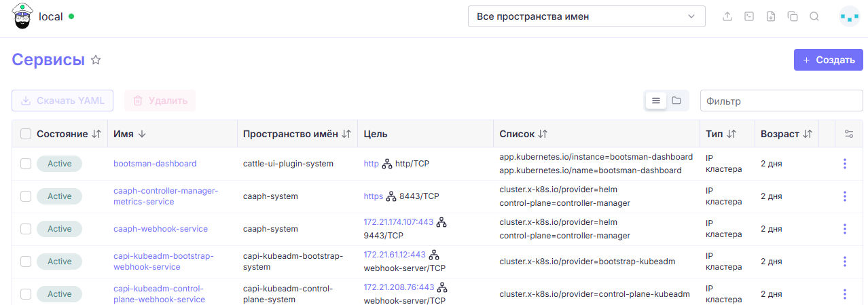The height and width of the screenshot is (305, 868).
Task: Open the table column settings icon
Action: (849, 134)
